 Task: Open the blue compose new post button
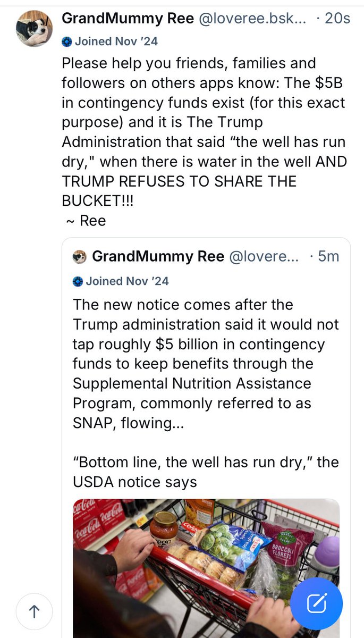pos(316,603)
